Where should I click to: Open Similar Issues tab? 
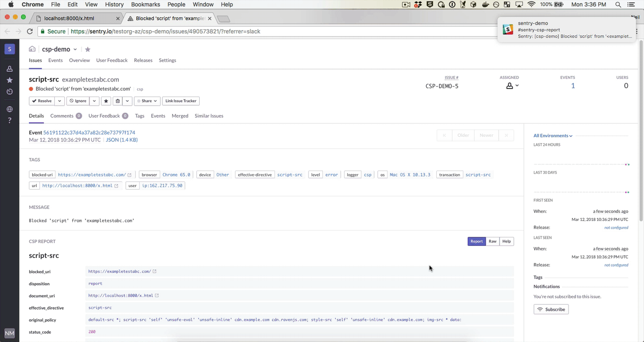[x=209, y=116]
